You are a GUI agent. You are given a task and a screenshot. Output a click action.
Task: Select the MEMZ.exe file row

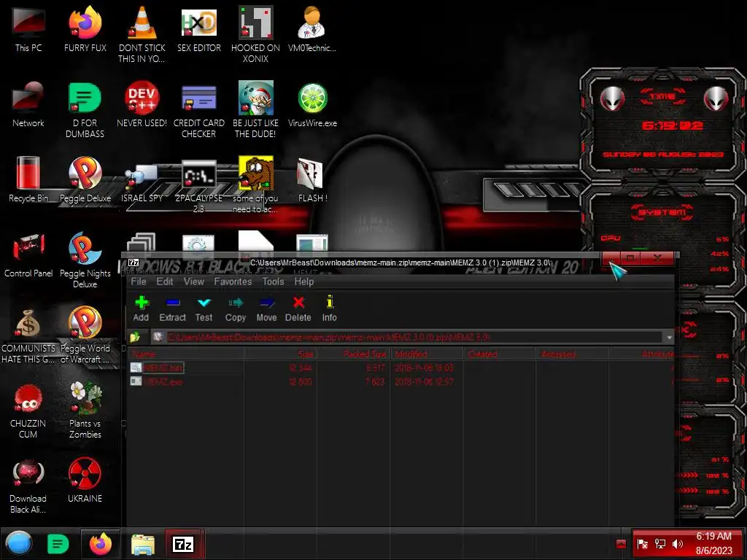[x=400, y=381]
